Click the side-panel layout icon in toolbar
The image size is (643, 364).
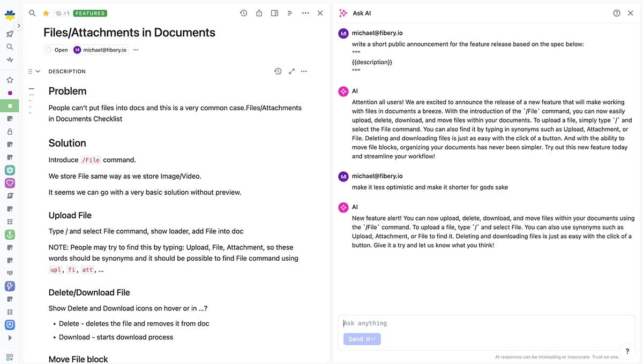pos(274,12)
